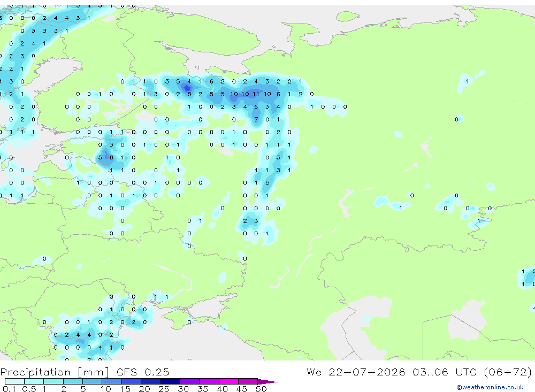The width and height of the screenshot is (535, 392).
Task: Select the 15–20 mm dark blue legend swatch
Action: [132, 381]
